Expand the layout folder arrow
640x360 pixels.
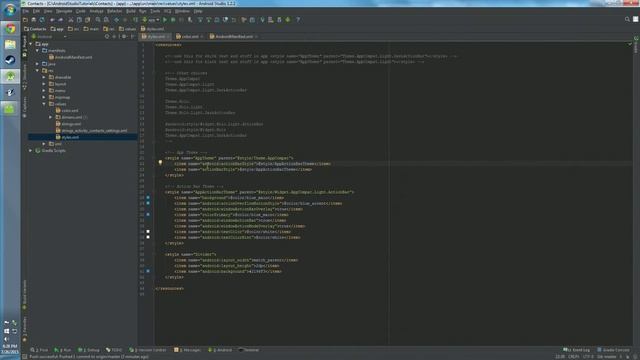click(x=44, y=84)
